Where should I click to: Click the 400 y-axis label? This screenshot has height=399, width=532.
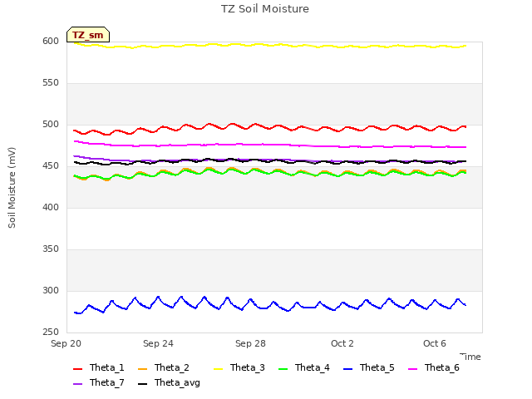pyautogui.click(x=51, y=207)
